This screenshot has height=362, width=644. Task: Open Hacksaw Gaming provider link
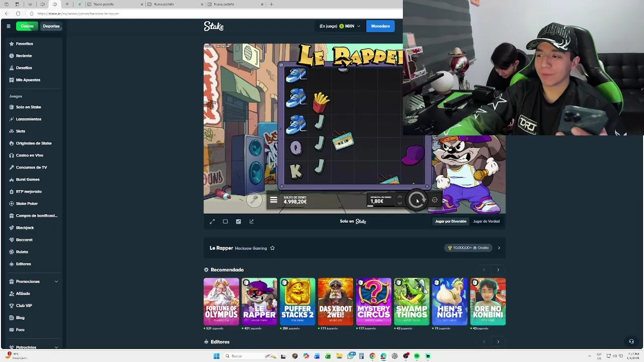coord(251,248)
